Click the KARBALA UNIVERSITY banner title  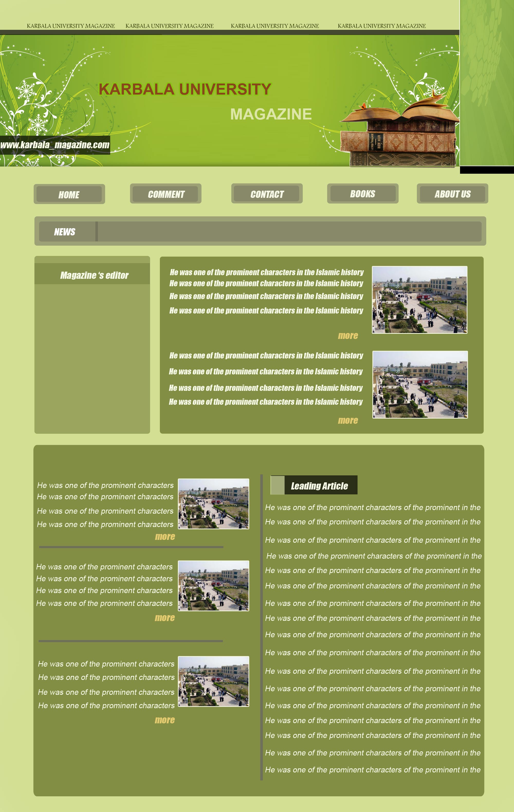[185, 89]
